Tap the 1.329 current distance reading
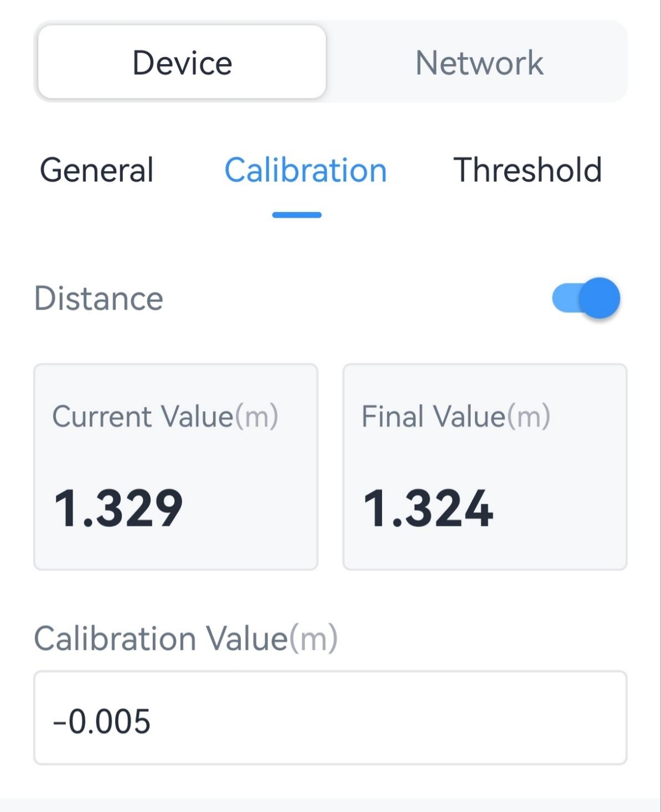The height and width of the screenshot is (812, 661). pyautogui.click(x=118, y=508)
